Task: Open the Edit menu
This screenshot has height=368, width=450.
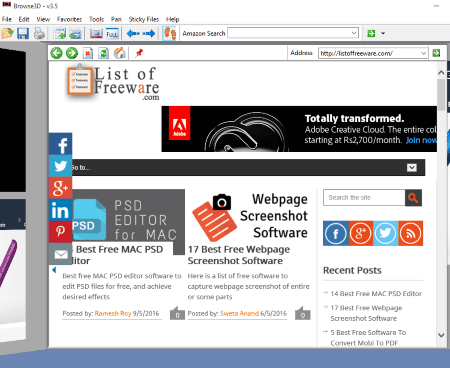Action: coord(24,19)
